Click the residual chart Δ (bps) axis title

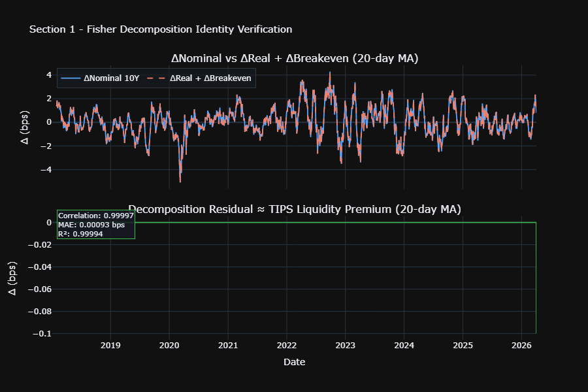[12, 278]
